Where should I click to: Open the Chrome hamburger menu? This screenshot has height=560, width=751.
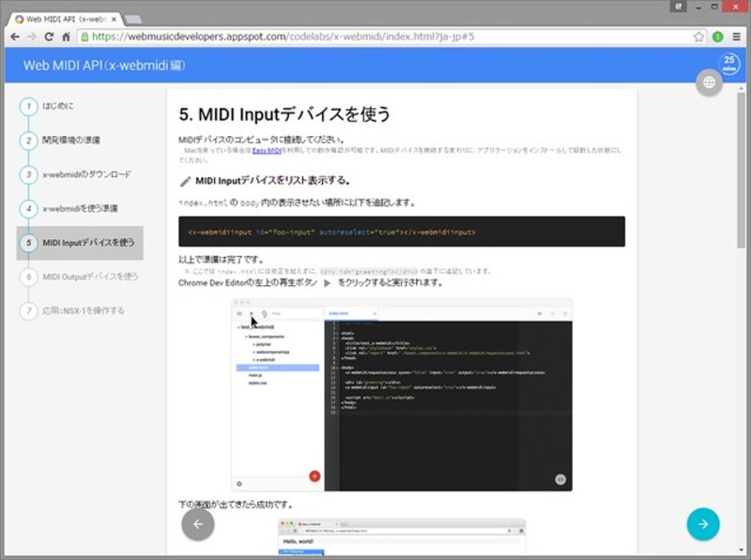pos(737,37)
